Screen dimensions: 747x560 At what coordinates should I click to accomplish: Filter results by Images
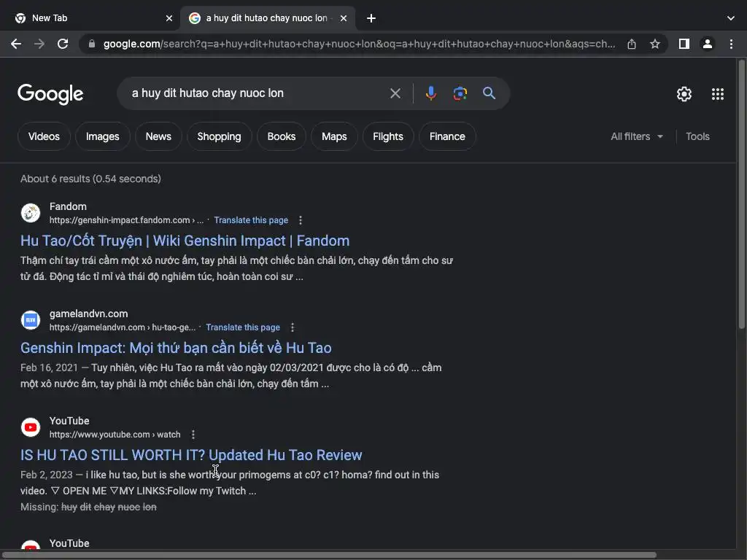[x=102, y=136]
